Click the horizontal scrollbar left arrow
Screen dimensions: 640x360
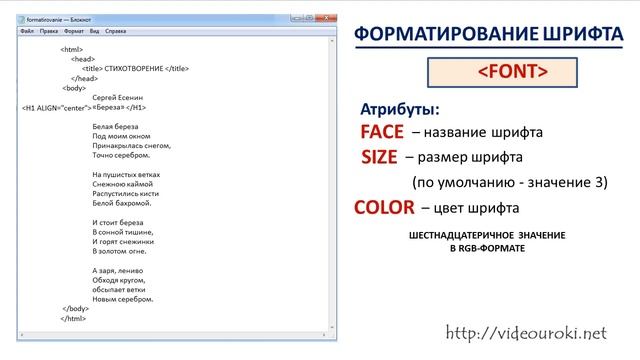[22, 335]
